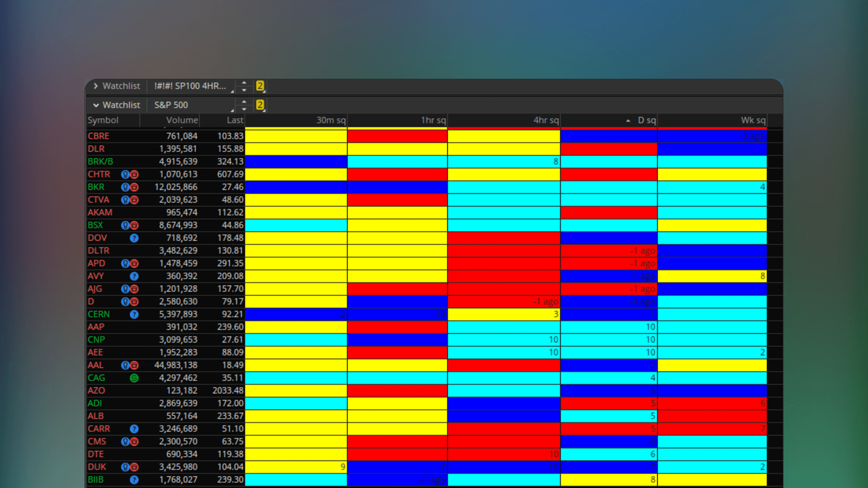This screenshot has width=868, height=488.
Task: Open the S&P 500 watchlist selector dropdown
Action: coord(192,105)
